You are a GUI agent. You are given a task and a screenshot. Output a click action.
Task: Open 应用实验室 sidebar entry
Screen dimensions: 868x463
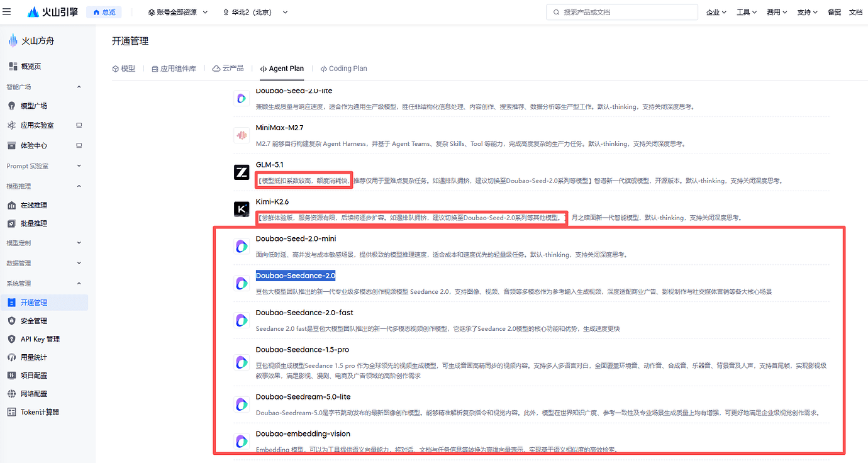(37, 125)
